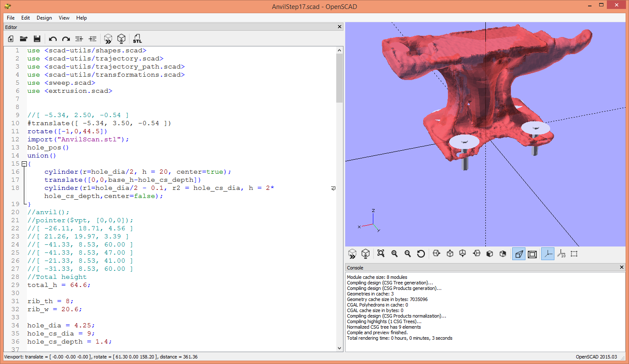Save AnvilStep17.scad
The image size is (629, 364).
tap(38, 39)
